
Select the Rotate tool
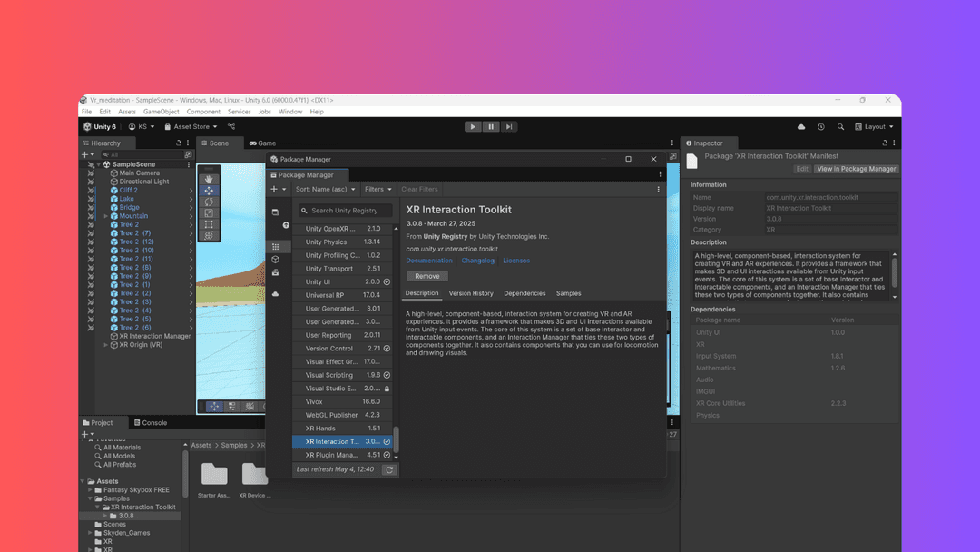click(209, 202)
